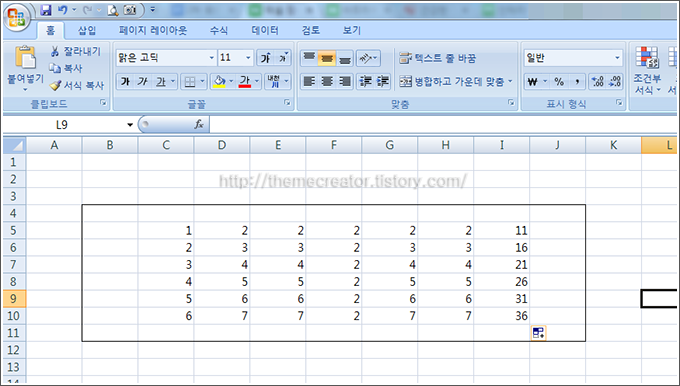
Task: Apply yellow fill color
Action: [220, 81]
